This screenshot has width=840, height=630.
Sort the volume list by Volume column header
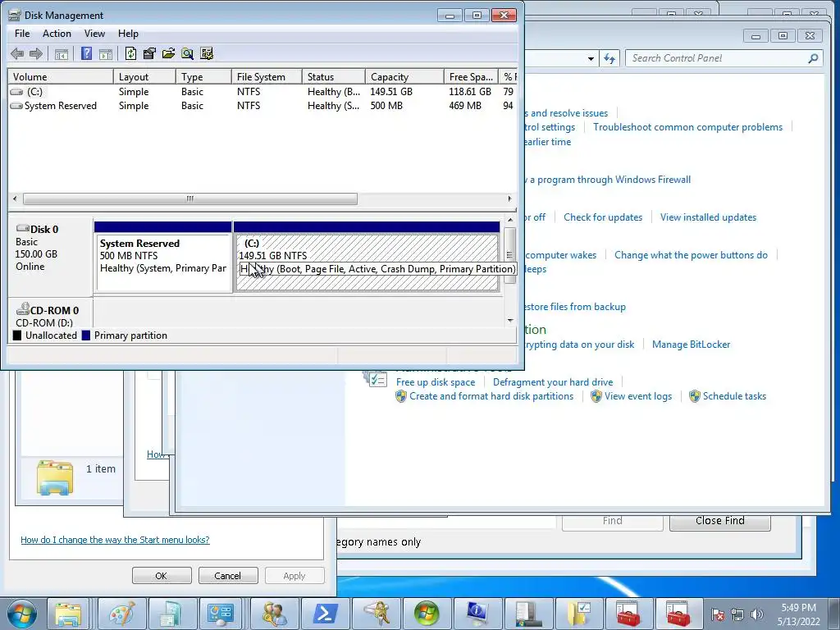(x=61, y=76)
